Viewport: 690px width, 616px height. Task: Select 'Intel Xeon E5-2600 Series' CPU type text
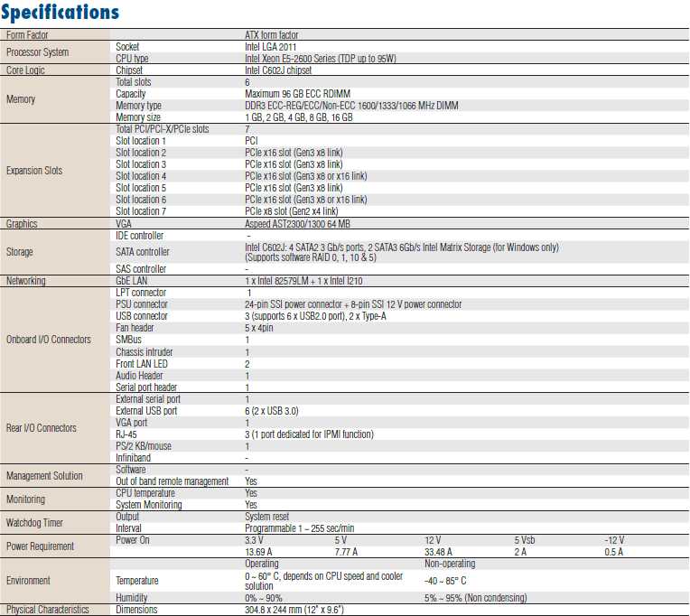tap(290, 59)
